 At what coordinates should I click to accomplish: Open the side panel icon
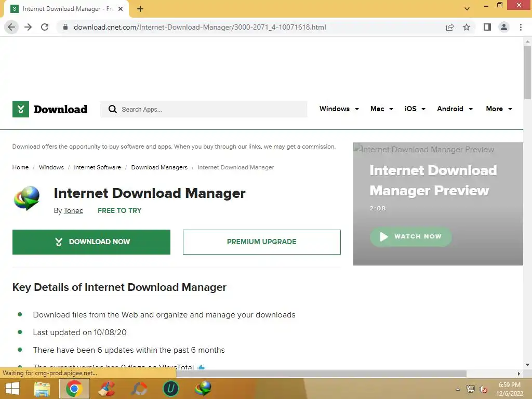pyautogui.click(x=487, y=27)
